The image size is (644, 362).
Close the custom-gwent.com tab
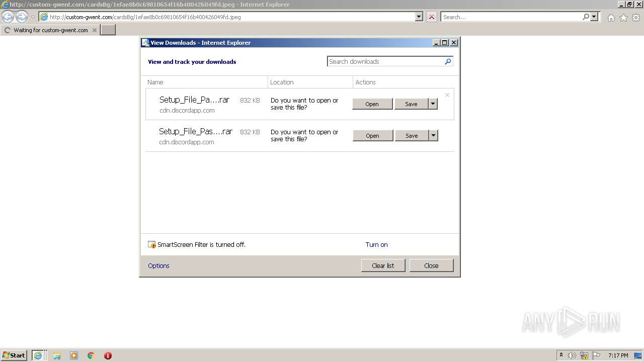pos(95,30)
